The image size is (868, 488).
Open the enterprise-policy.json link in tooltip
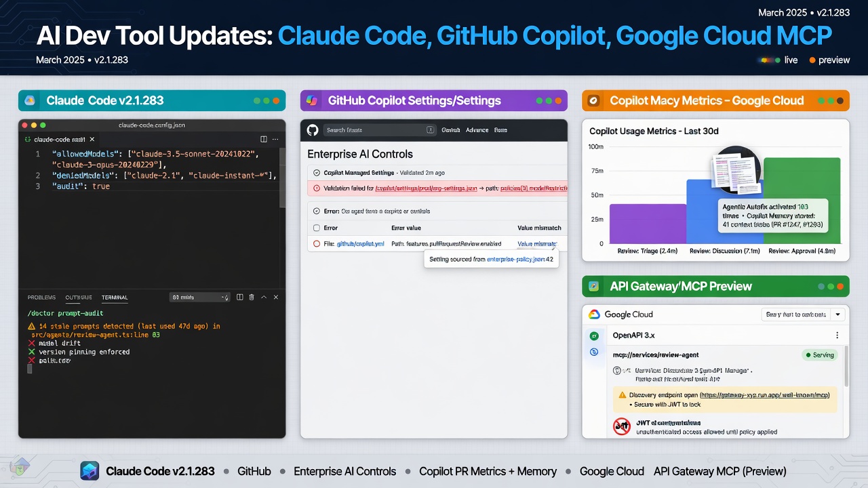click(515, 260)
